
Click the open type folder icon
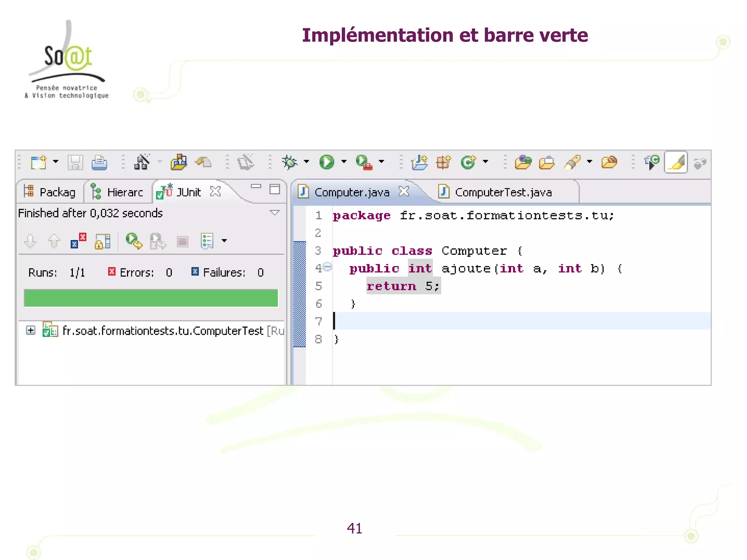click(179, 162)
